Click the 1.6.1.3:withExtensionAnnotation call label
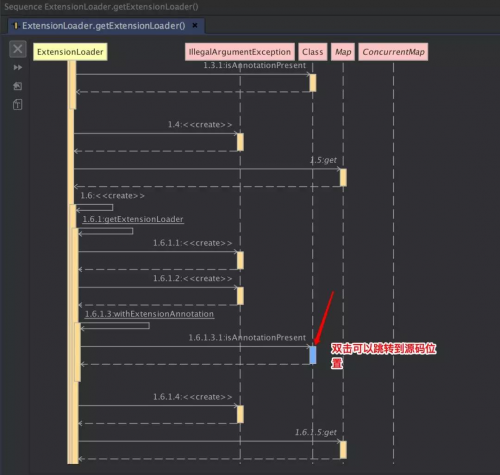This screenshot has width=500, height=475. (x=149, y=314)
